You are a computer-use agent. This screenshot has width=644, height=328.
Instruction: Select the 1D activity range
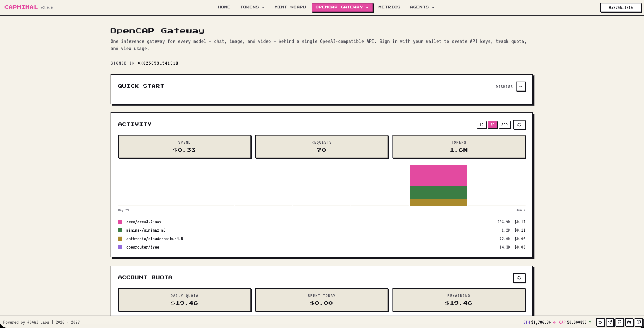(481, 125)
